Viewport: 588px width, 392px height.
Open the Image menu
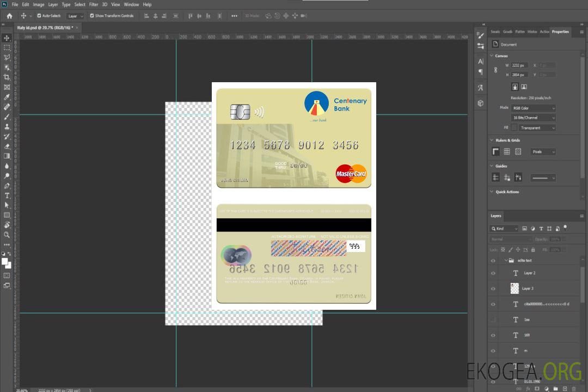39,4
